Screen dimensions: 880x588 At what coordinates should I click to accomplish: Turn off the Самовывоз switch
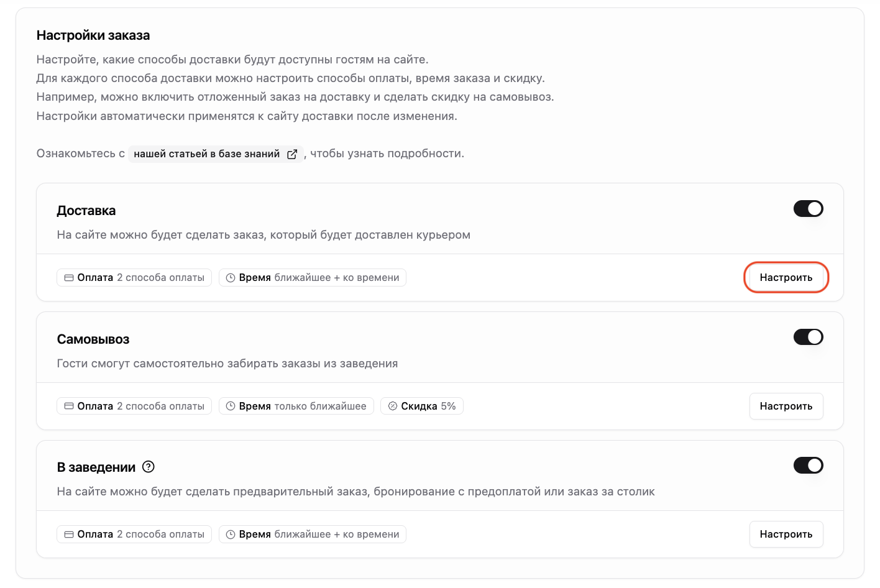(809, 337)
